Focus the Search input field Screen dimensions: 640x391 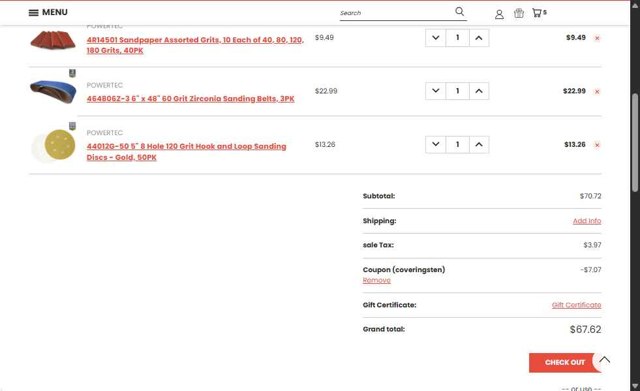coord(396,13)
